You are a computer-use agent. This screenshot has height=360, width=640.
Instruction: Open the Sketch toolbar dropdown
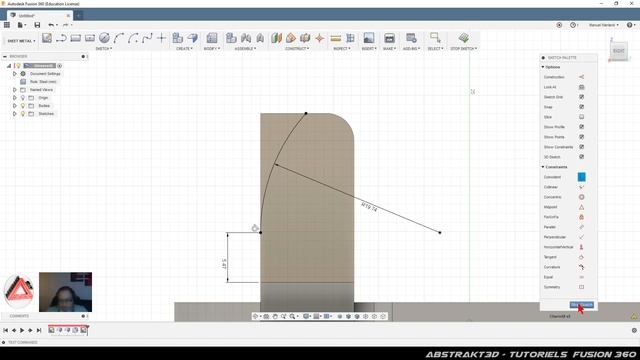coord(104,49)
